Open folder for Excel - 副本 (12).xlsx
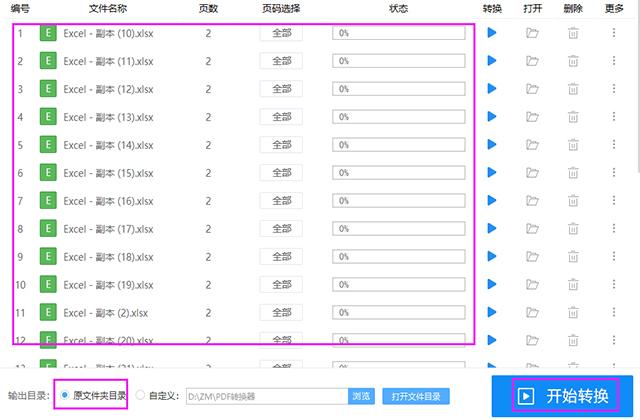This screenshot has width=640, height=420. (532, 89)
